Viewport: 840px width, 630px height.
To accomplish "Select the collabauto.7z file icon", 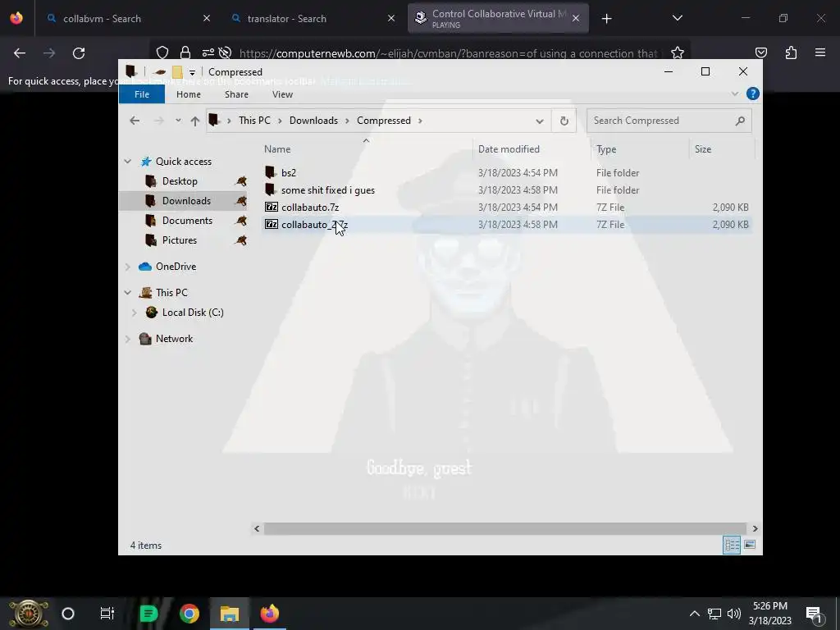I will pyautogui.click(x=272, y=208).
